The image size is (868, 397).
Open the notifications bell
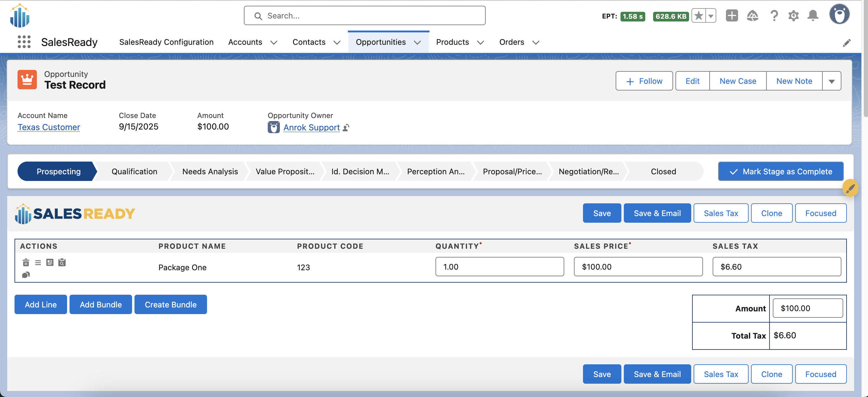click(813, 15)
